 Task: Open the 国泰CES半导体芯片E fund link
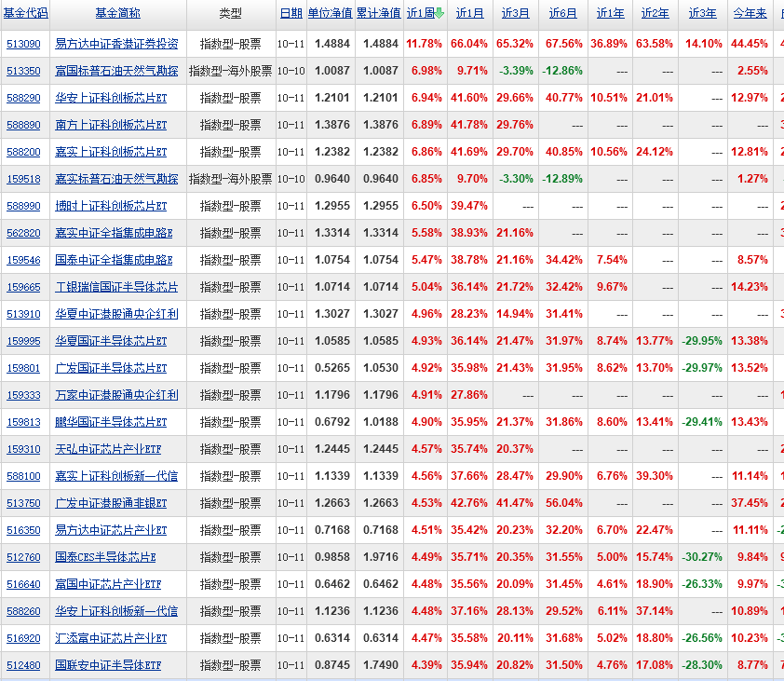tap(105, 557)
